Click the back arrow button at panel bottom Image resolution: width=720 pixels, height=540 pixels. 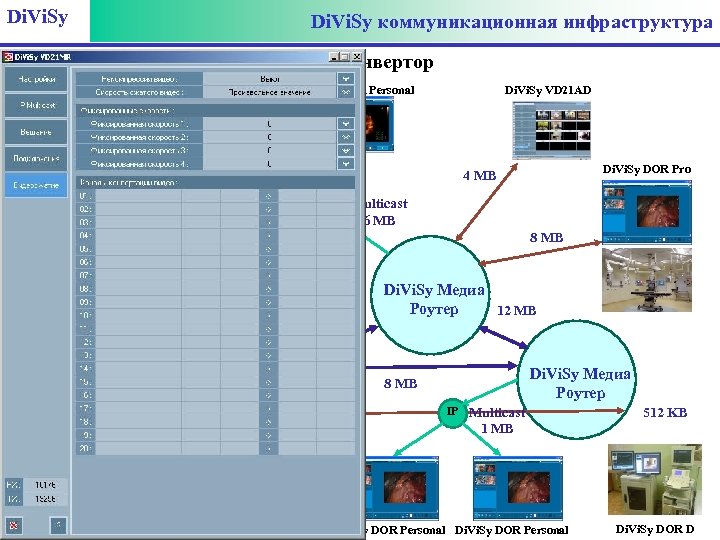[x=58, y=525]
